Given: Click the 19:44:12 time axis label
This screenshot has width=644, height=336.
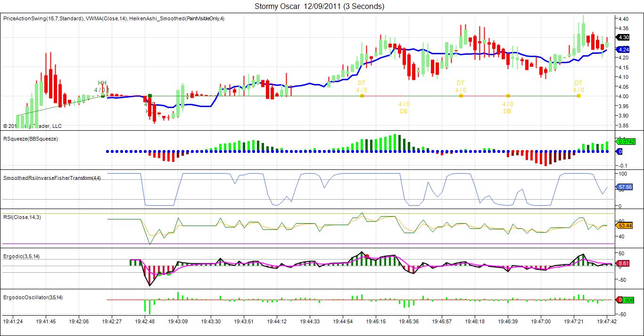Looking at the screenshot, I should 277,322.
